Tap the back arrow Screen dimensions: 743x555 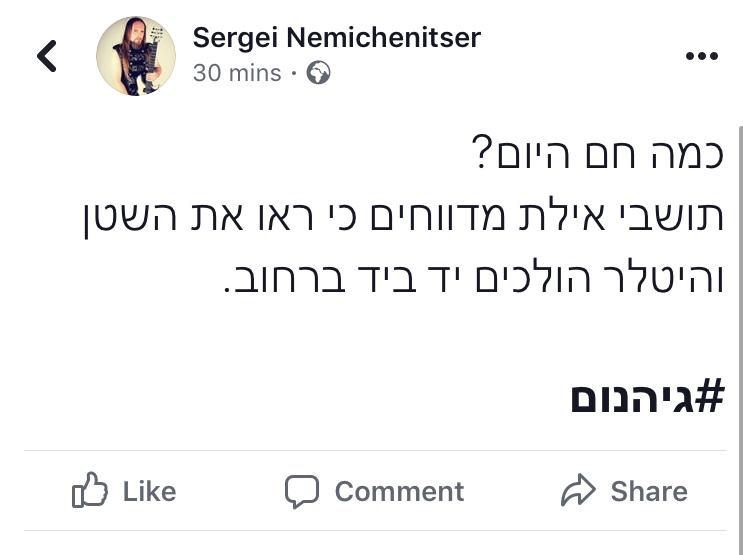coord(47,56)
